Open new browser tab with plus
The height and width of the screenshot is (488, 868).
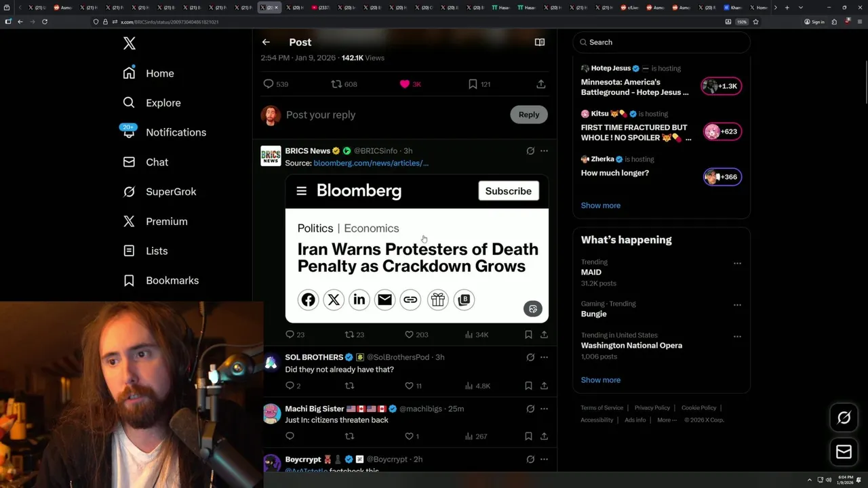pyautogui.click(x=787, y=7)
